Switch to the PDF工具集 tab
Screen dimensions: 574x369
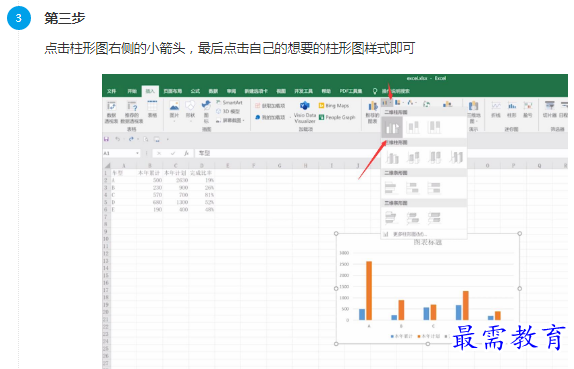click(351, 91)
